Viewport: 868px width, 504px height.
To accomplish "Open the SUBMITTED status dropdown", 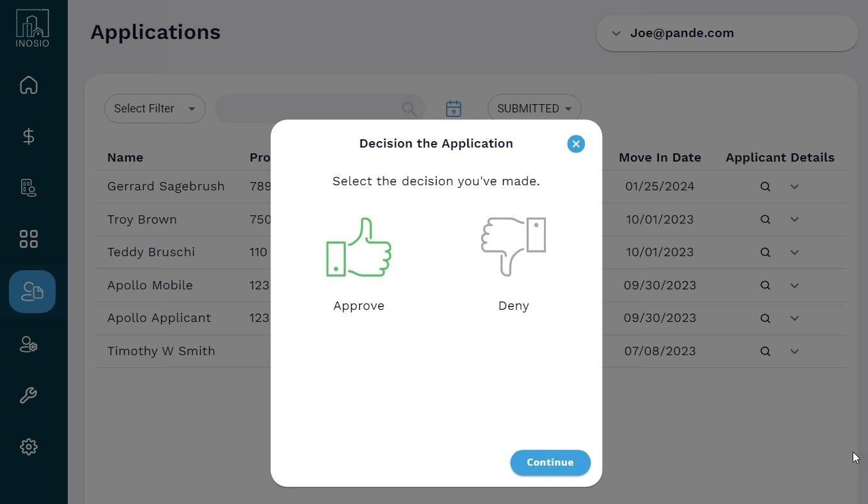I will pos(534,109).
